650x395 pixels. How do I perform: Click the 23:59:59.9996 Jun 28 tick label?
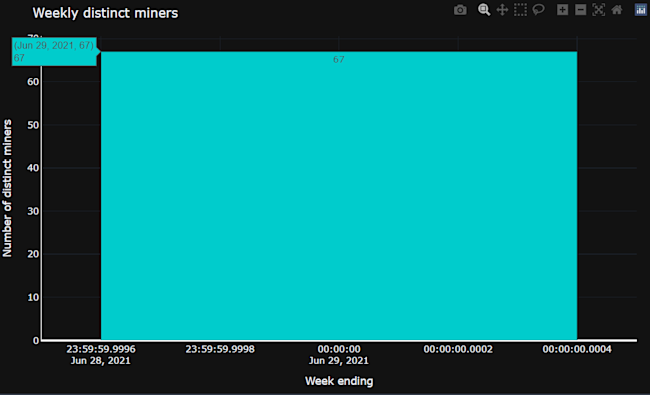coord(101,355)
